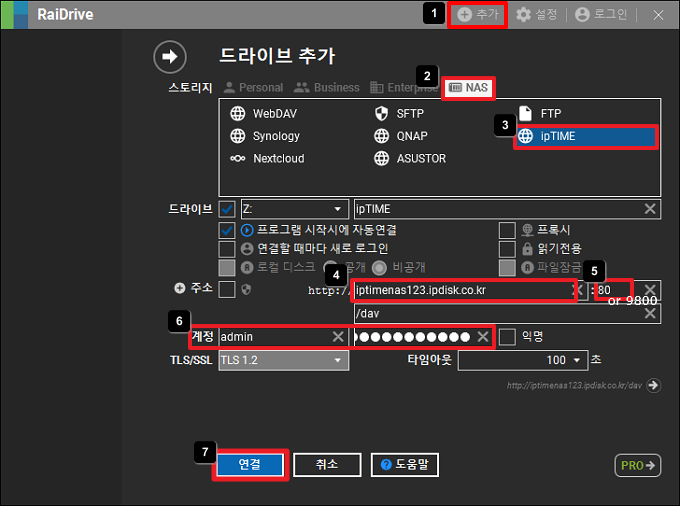The width and height of the screenshot is (680, 506).
Task: Toggle the 드라이브 drive letter checkbox
Action: tap(227, 209)
